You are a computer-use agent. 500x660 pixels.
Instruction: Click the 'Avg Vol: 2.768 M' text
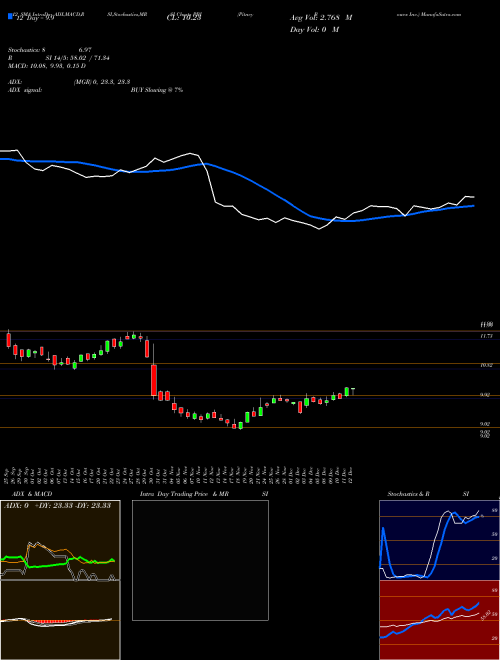coord(321,18)
